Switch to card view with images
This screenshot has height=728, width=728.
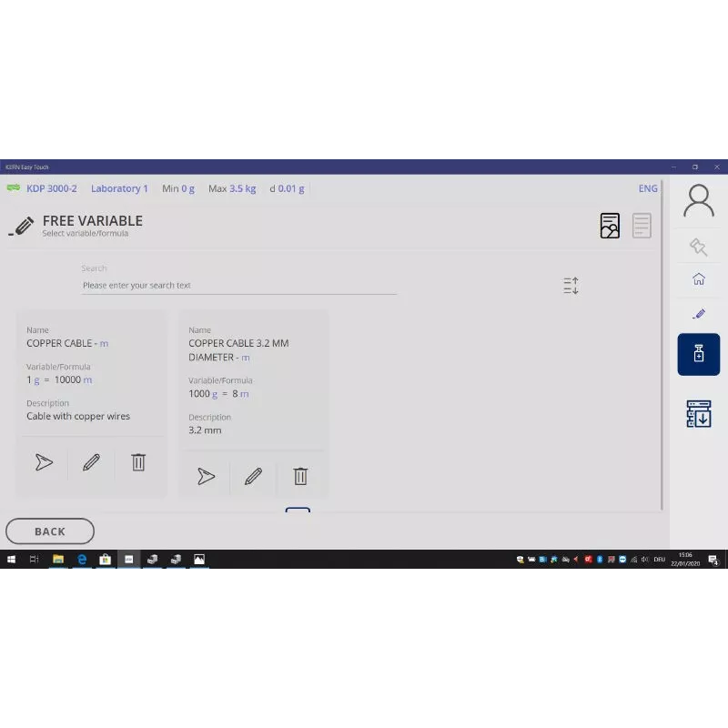(x=610, y=226)
